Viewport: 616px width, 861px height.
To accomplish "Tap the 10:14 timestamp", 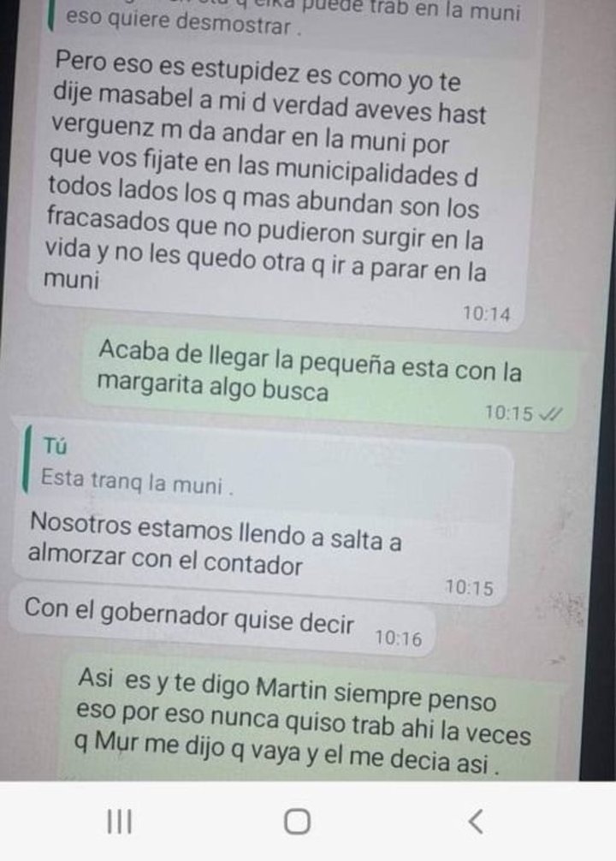I will point(487,313).
